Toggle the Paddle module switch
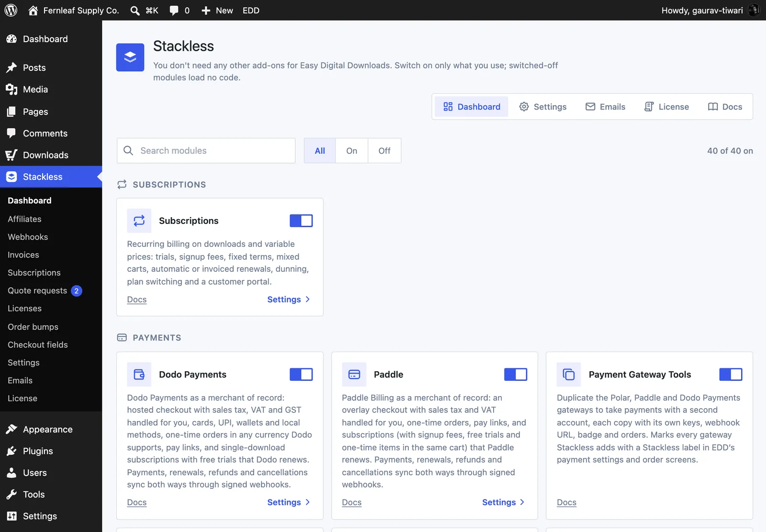766x532 pixels. (516, 374)
